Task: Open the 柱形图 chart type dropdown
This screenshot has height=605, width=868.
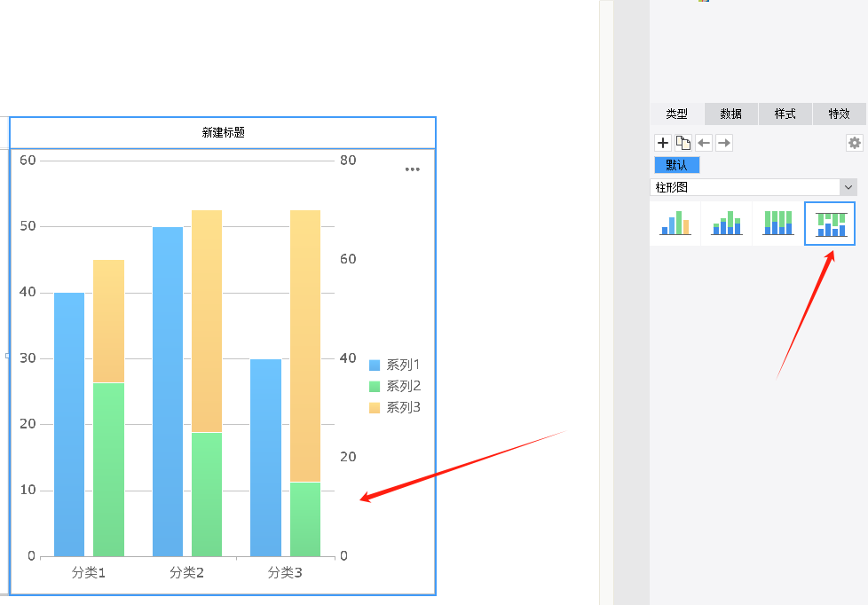Action: pos(754,187)
